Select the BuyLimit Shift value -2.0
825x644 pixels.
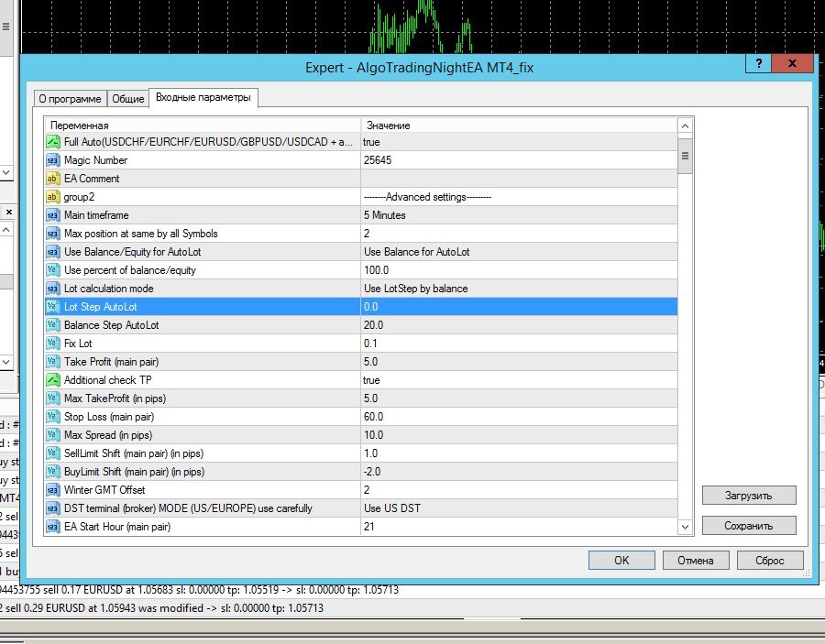point(519,472)
